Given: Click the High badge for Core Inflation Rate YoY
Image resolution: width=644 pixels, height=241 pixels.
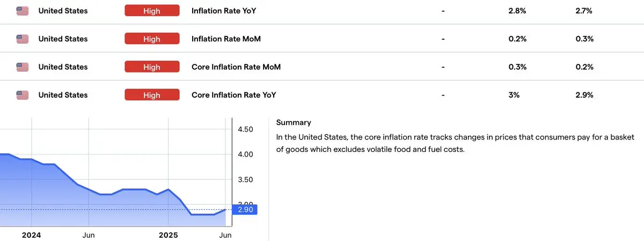Looking at the screenshot, I should point(152,95).
